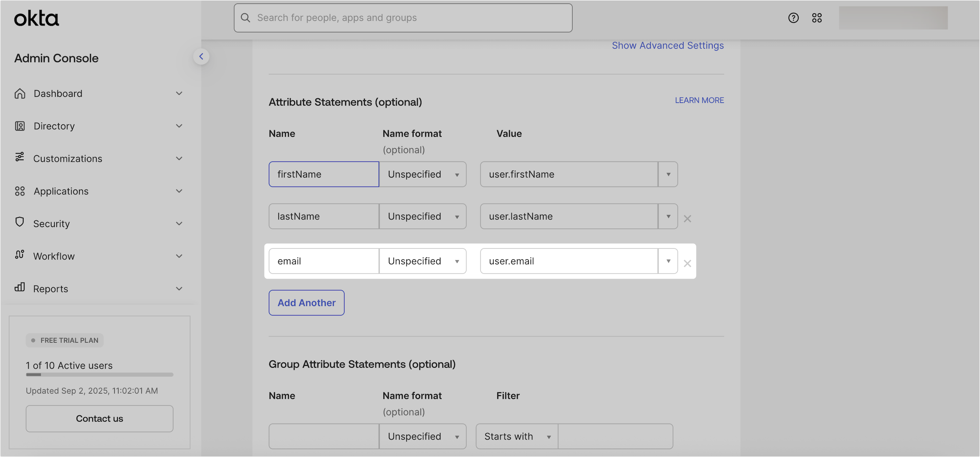The width and height of the screenshot is (980, 457).
Task: Open the apps grid icon in header
Action: click(x=817, y=18)
